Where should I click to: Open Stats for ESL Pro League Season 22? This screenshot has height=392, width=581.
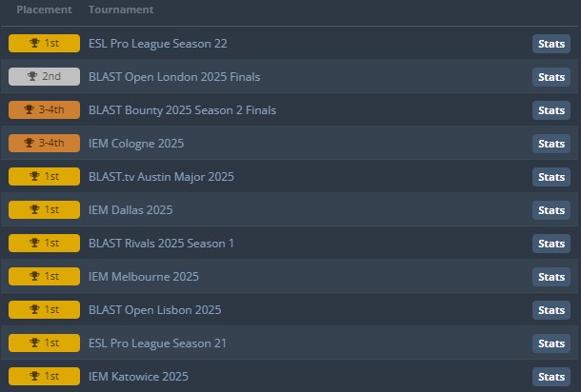tap(551, 44)
